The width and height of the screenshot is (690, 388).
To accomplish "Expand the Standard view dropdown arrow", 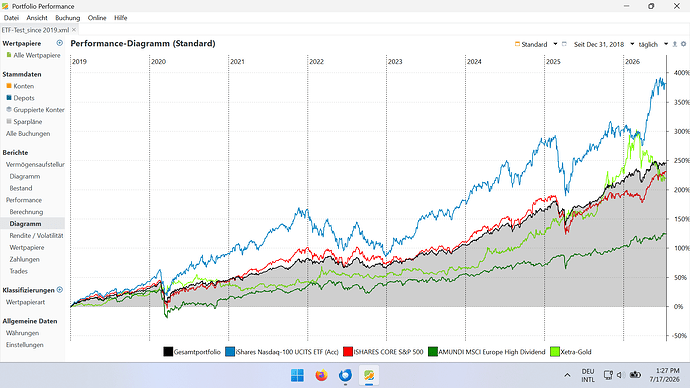I will click(555, 44).
